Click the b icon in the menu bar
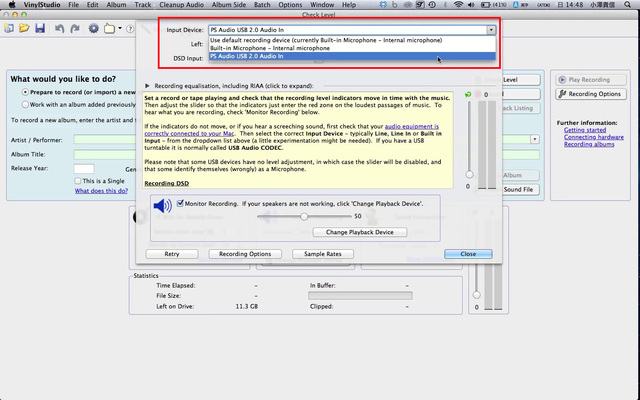The width and height of the screenshot is (640, 400). tap(395, 5)
